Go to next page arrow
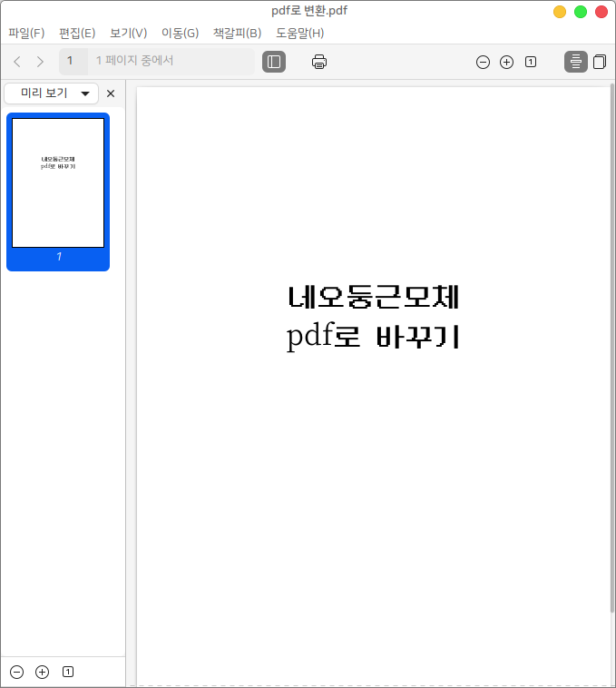 [40, 62]
